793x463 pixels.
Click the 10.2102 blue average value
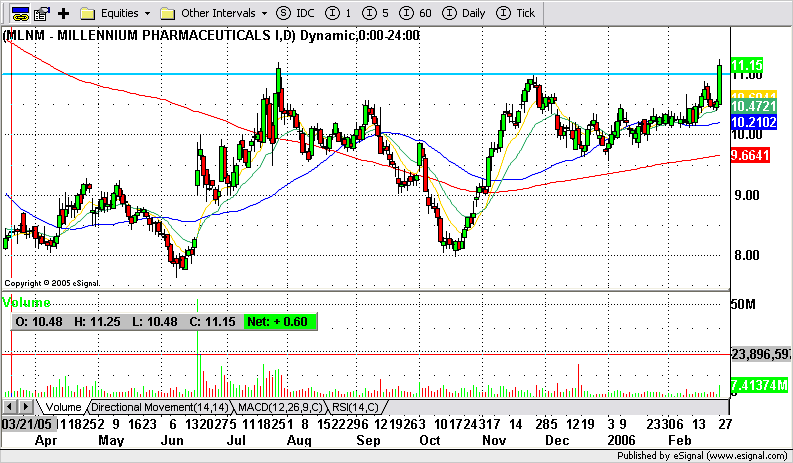[x=754, y=122]
